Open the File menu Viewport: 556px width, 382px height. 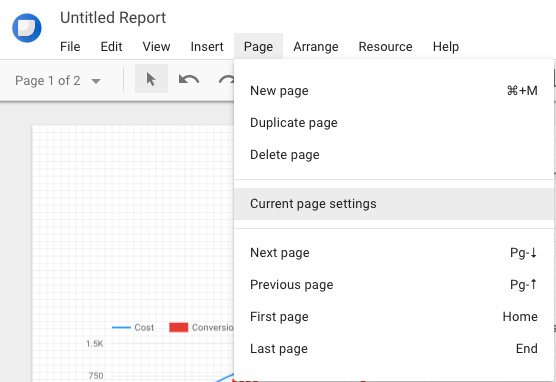(70, 47)
